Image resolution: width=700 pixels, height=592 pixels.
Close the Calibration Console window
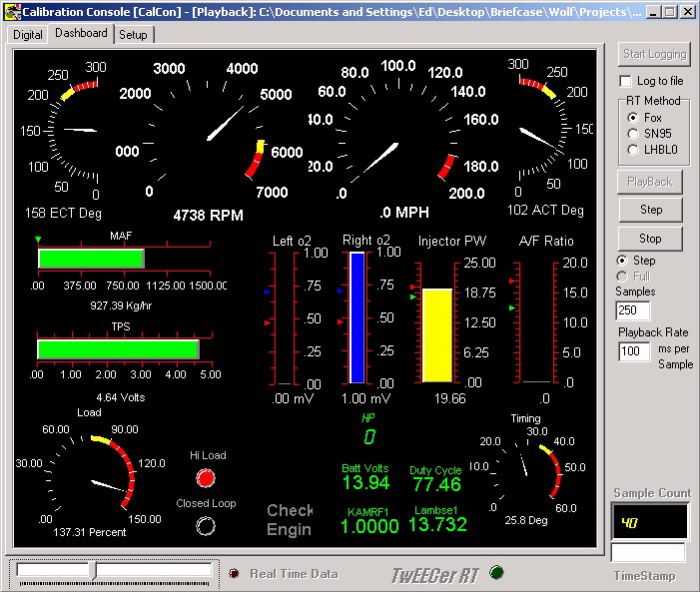[x=687, y=12]
